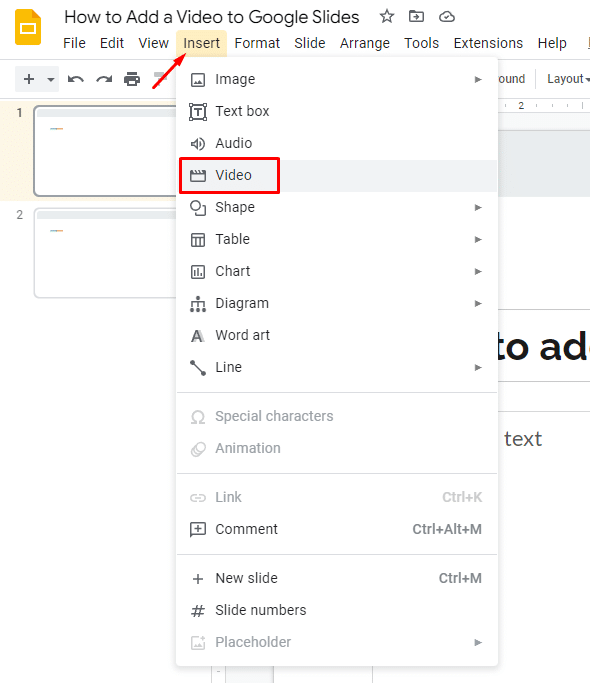Select Chart from the Insert menu
590x683 pixels.
pyautogui.click(x=336, y=271)
